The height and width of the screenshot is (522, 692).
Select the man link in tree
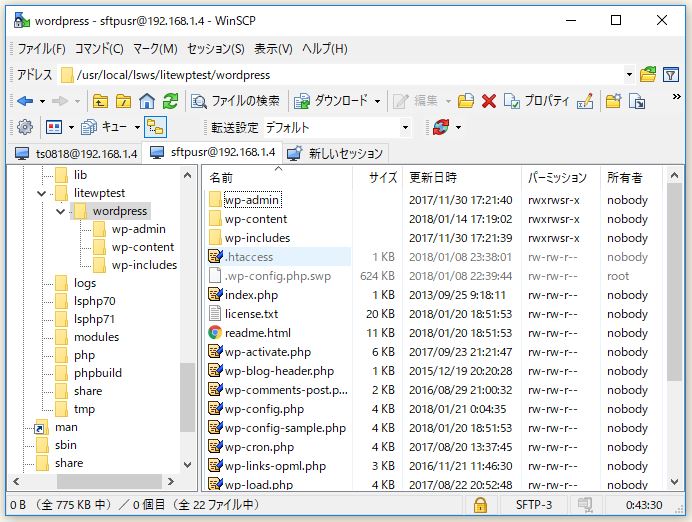[x=66, y=428]
